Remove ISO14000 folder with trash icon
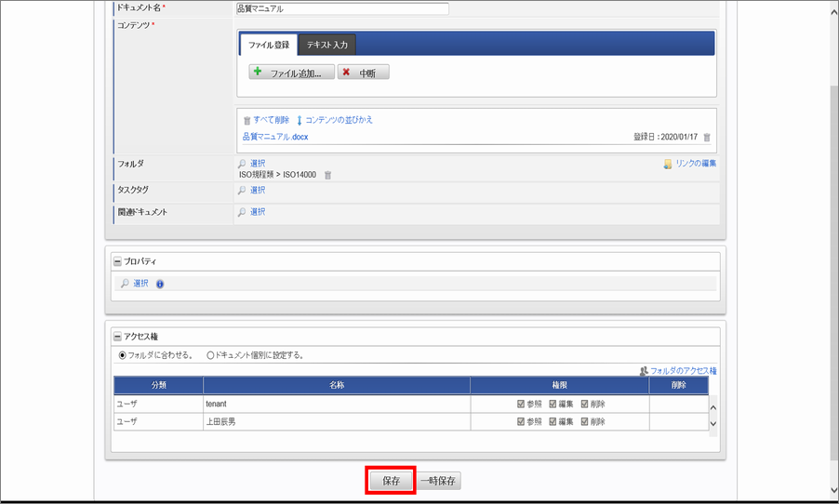The height and width of the screenshot is (504, 839). pyautogui.click(x=328, y=175)
